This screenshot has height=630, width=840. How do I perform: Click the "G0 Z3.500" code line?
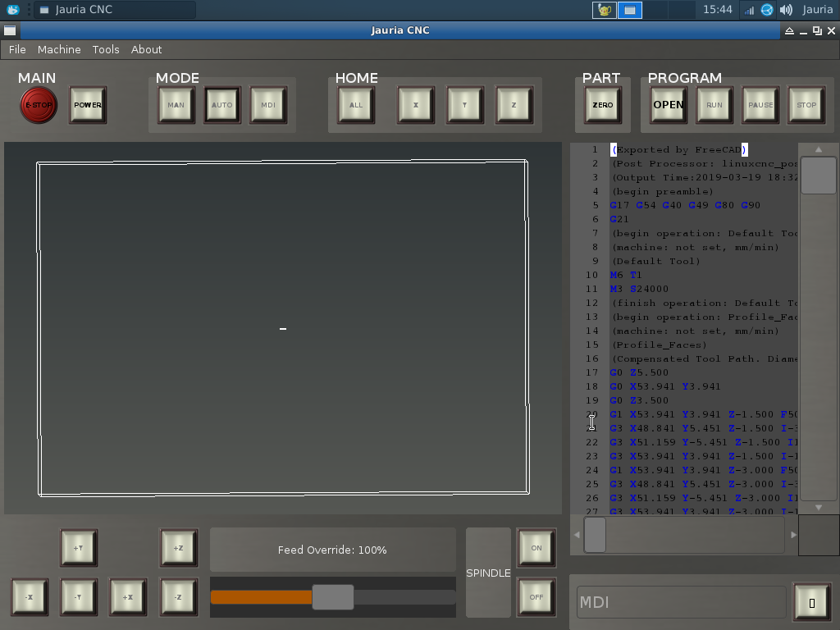[639, 400]
